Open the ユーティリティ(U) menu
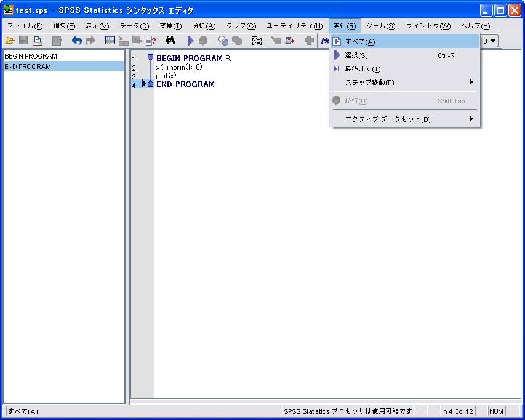Viewport: 525px width, 420px height. pyautogui.click(x=294, y=26)
